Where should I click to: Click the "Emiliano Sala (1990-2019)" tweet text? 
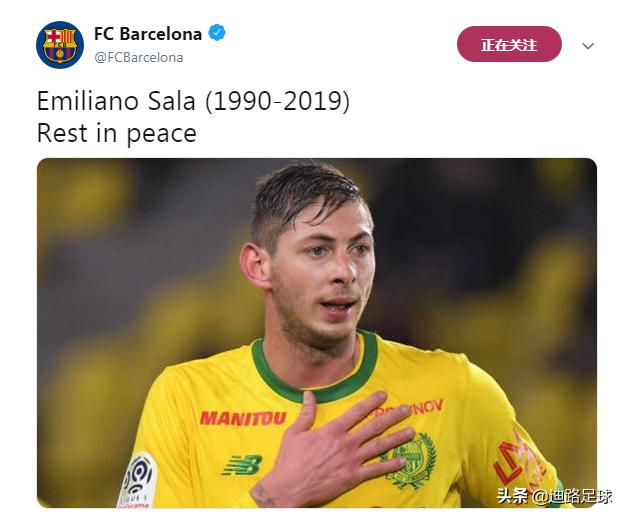point(193,102)
